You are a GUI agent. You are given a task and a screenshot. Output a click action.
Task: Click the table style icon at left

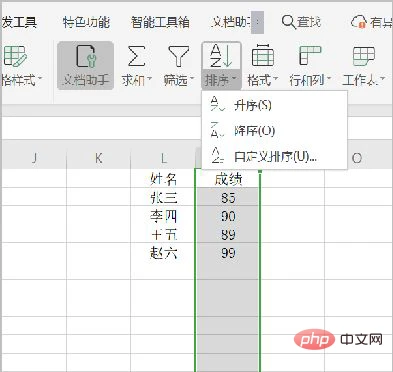pyautogui.click(x=14, y=56)
